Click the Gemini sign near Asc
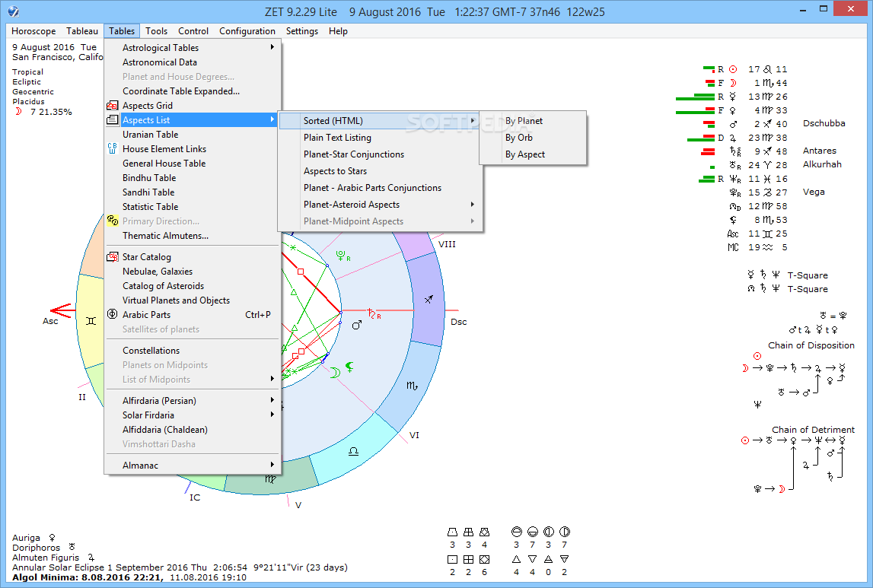The width and height of the screenshot is (873, 588). [x=91, y=321]
